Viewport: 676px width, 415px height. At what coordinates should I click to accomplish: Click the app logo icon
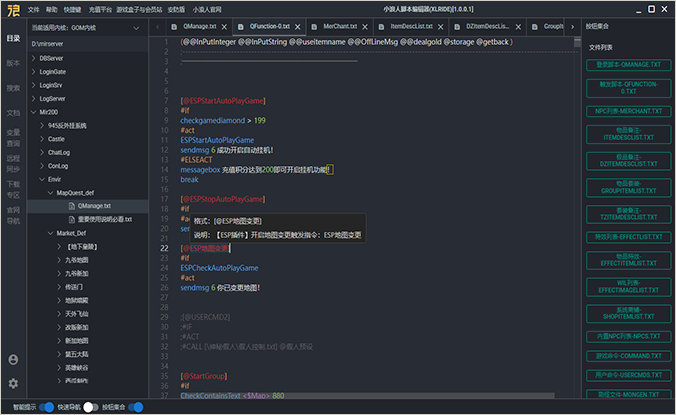(x=11, y=9)
